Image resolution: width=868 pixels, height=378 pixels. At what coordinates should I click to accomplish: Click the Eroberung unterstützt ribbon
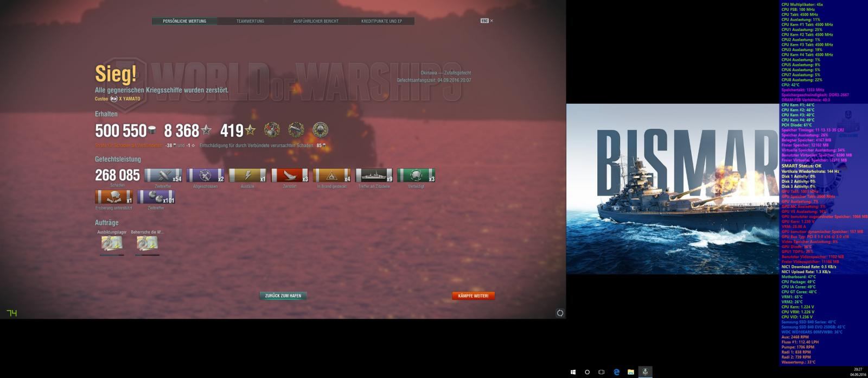114,197
